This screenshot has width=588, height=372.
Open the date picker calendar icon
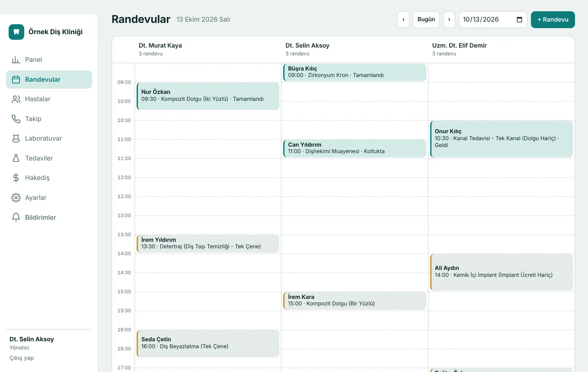coord(519,20)
